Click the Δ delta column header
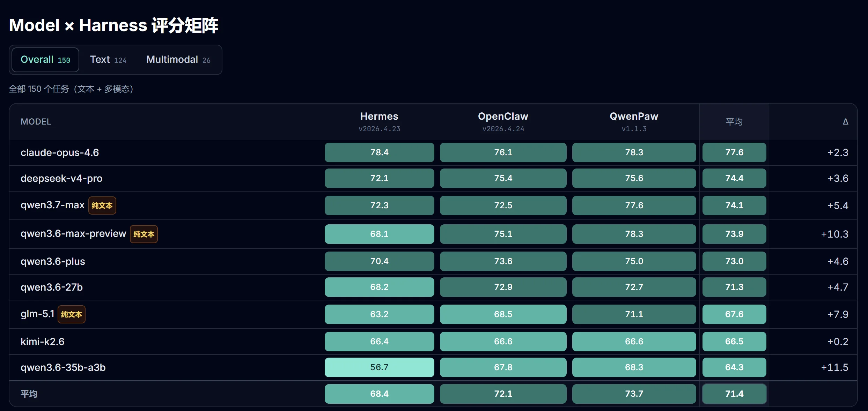The height and width of the screenshot is (411, 868). 845,122
